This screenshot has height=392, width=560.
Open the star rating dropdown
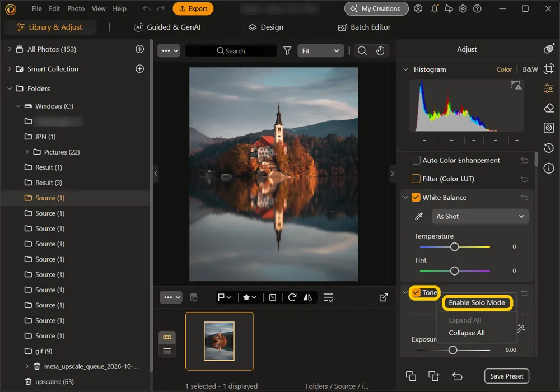coord(249,297)
